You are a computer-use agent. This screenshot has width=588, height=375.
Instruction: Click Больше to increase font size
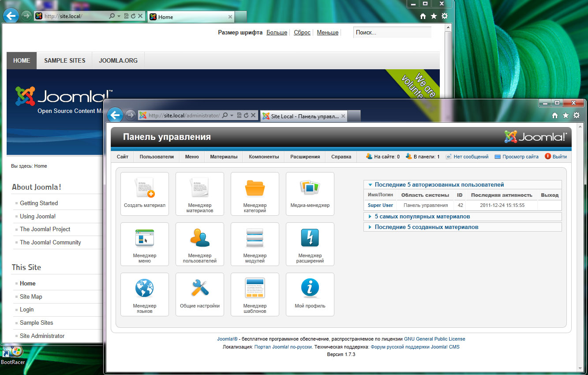(x=277, y=32)
